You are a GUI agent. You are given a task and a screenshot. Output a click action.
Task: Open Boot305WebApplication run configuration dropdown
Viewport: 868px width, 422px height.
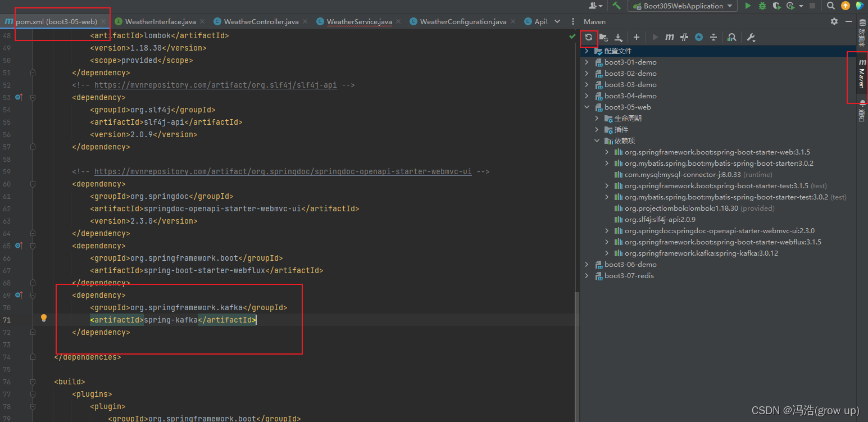pos(683,6)
